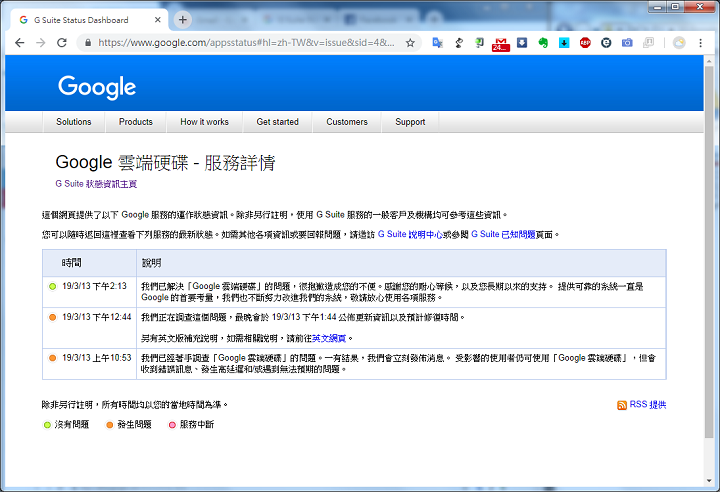Image resolution: width=720 pixels, height=492 pixels.
Task: Open the Support menu
Action: [x=410, y=122]
